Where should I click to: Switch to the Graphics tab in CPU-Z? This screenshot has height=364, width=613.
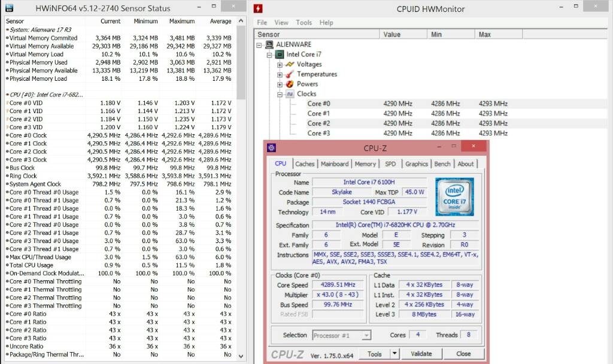click(x=417, y=164)
